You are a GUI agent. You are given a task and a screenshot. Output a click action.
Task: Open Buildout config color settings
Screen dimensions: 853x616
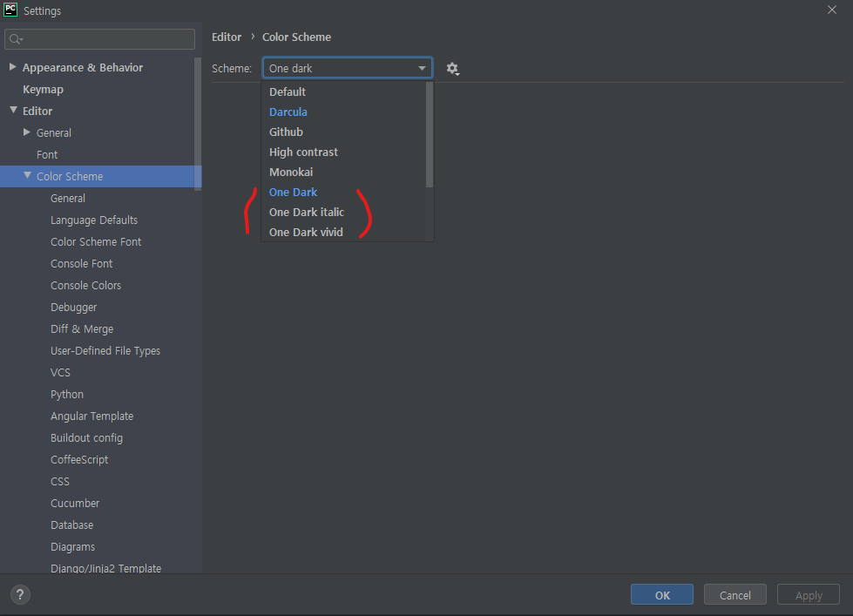click(86, 437)
